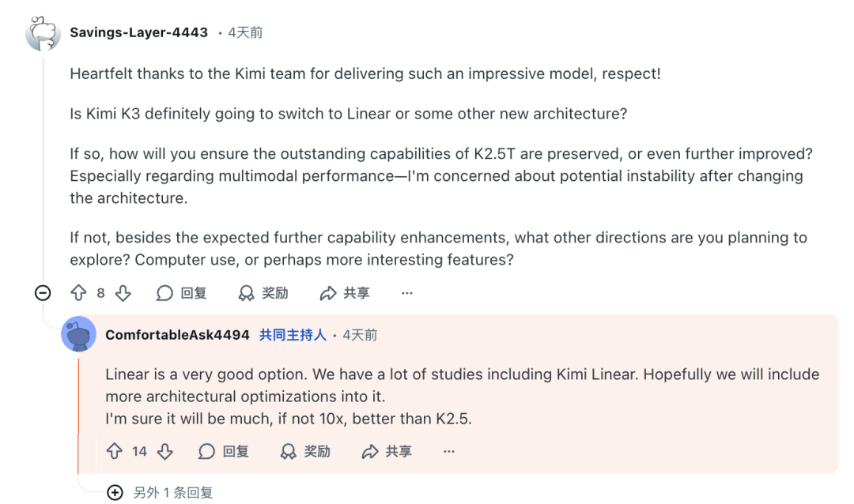Click the reply's 4天前 timestamp
This screenshot has width=854, height=504.
pos(360,335)
